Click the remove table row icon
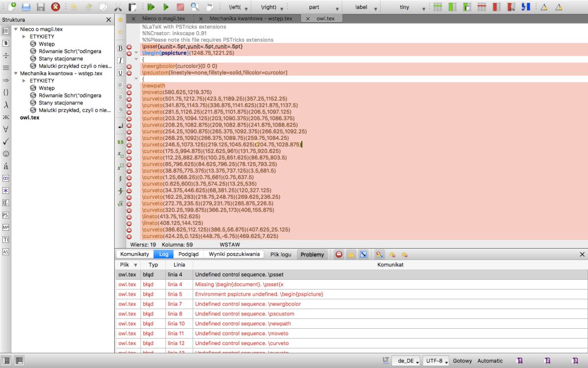 pyautogui.click(x=482, y=7)
